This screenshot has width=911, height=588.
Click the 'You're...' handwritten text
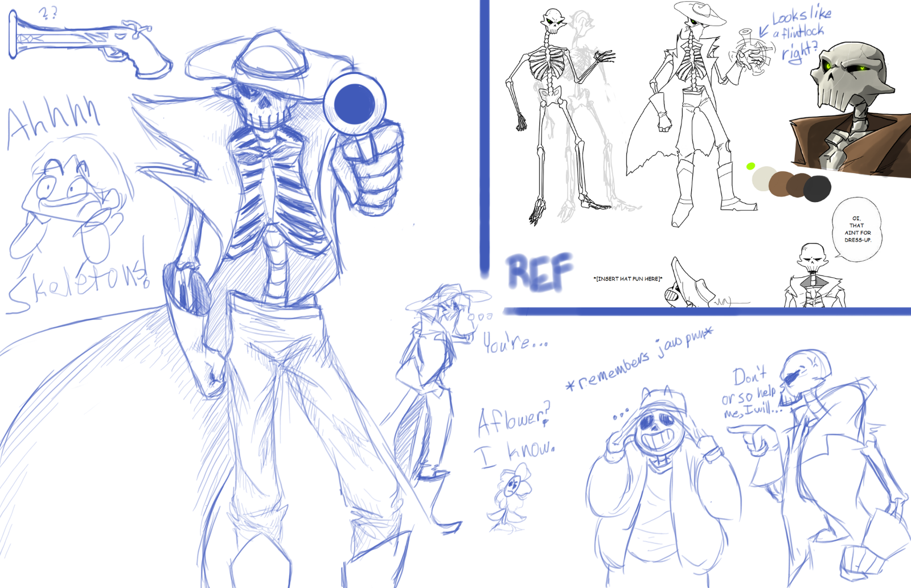tap(515, 342)
